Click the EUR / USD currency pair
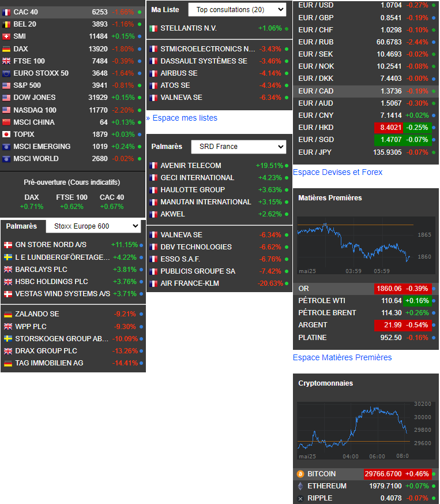 (x=315, y=5)
